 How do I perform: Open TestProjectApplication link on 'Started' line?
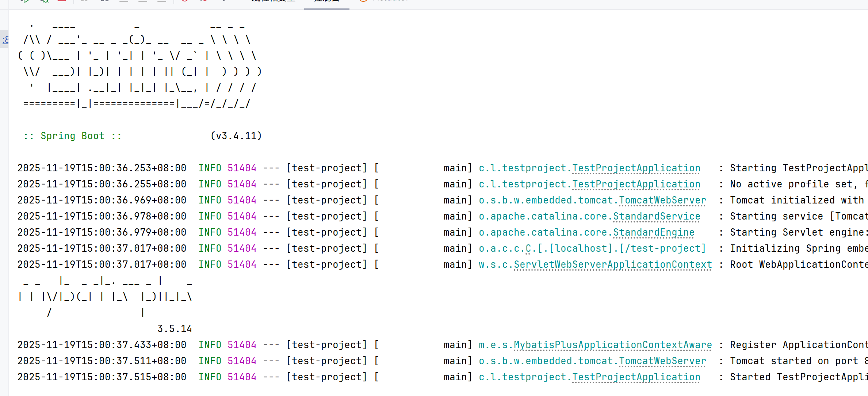[x=636, y=377]
